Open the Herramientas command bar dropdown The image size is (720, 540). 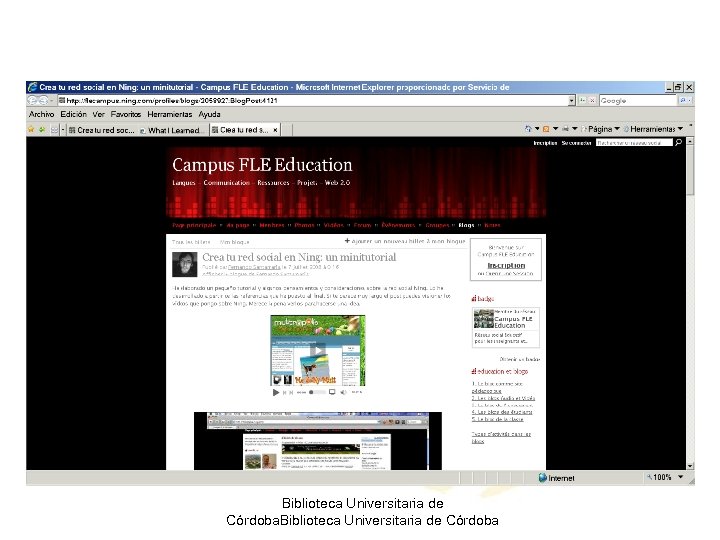(653, 129)
